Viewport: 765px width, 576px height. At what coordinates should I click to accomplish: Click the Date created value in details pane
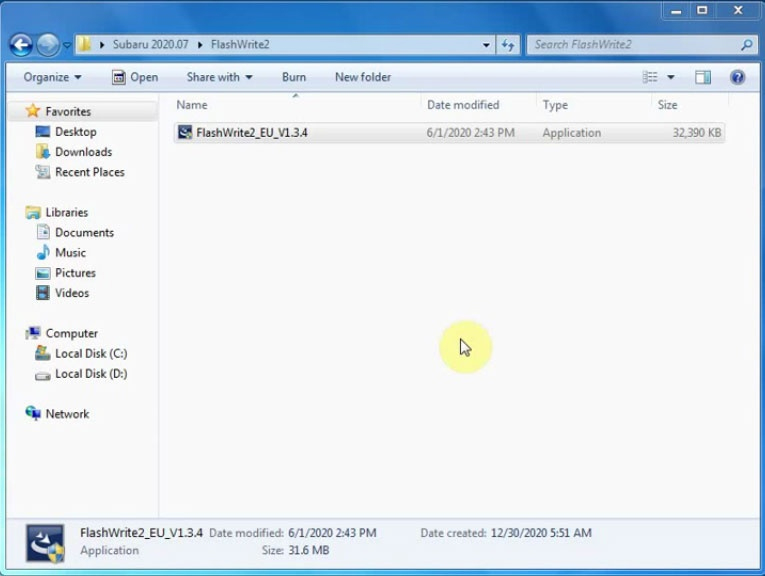[x=541, y=533]
